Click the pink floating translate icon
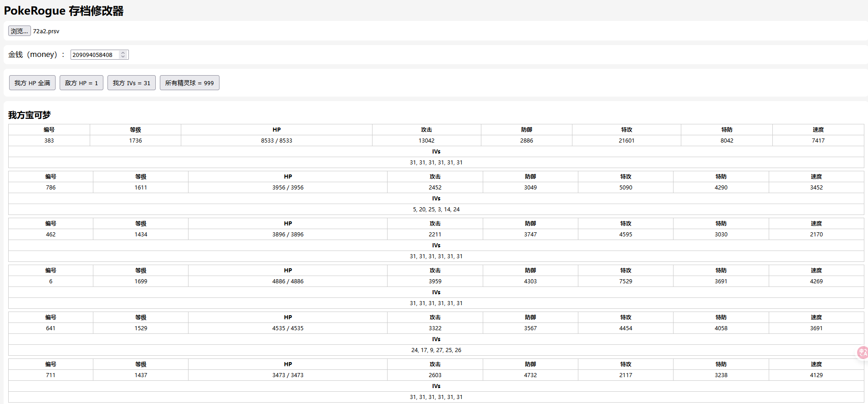 pos(862,352)
